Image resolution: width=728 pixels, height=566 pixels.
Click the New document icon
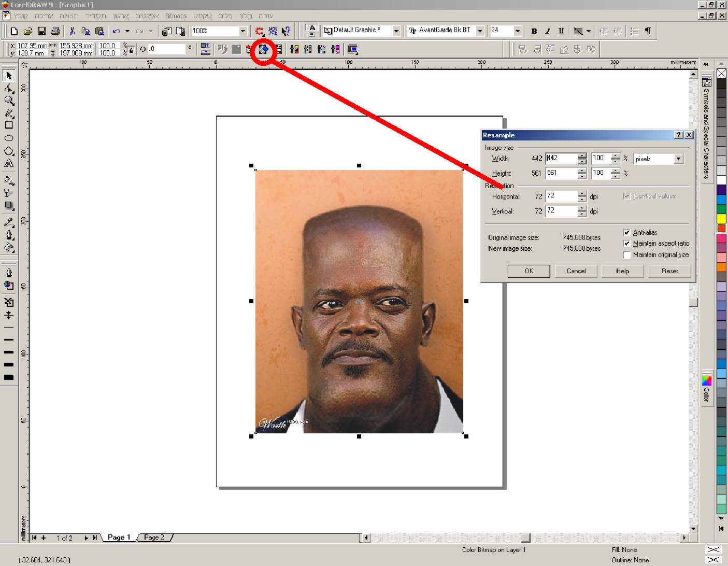[x=15, y=31]
